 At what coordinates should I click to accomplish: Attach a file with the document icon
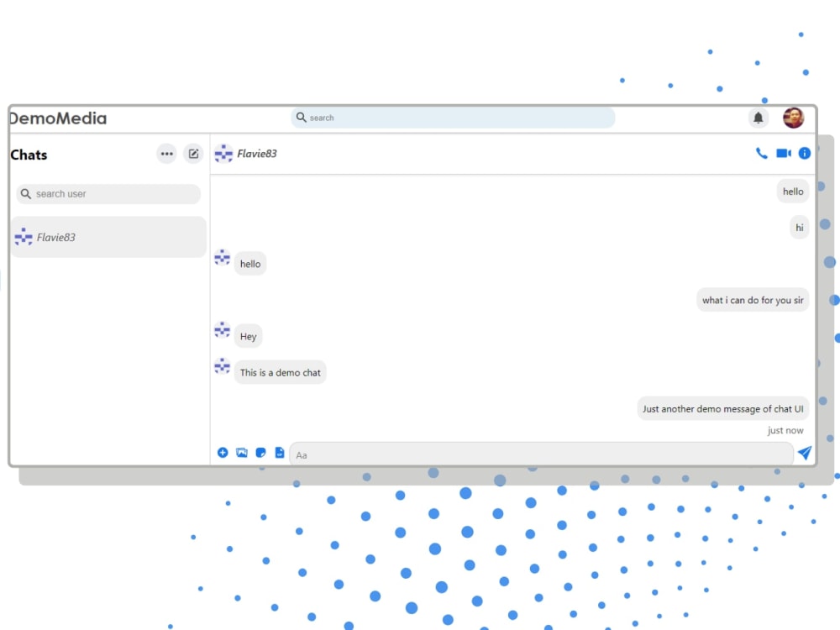(x=280, y=452)
